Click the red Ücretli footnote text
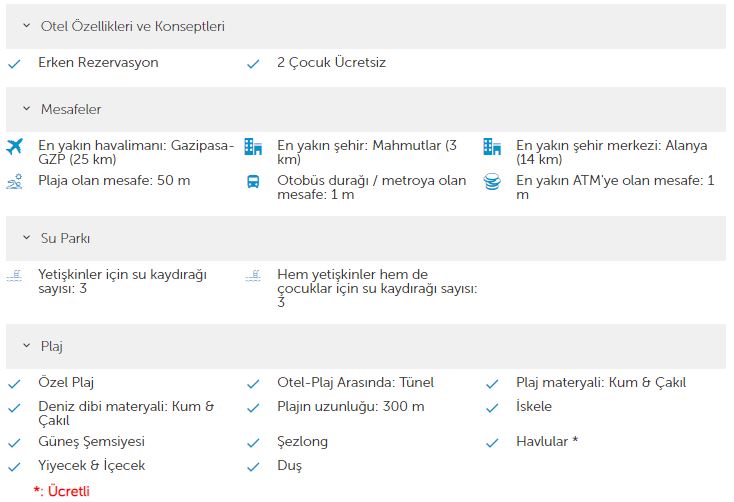The image size is (734, 502). pos(68,491)
